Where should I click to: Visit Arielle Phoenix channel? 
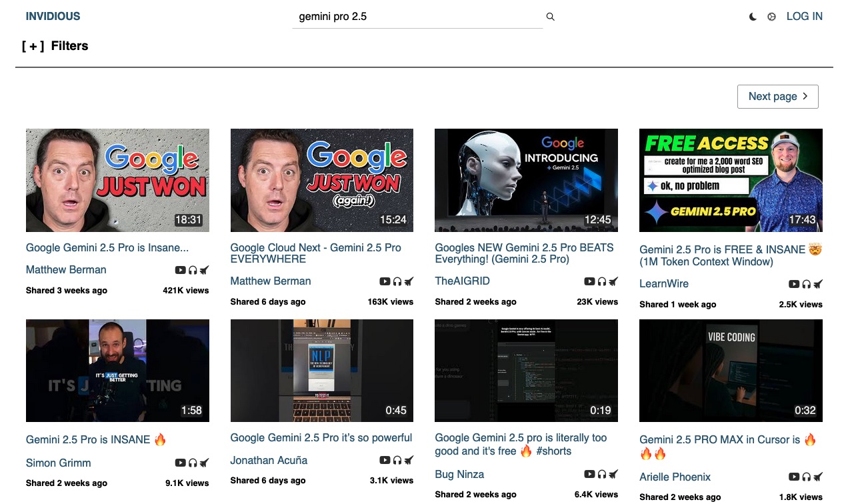675,477
